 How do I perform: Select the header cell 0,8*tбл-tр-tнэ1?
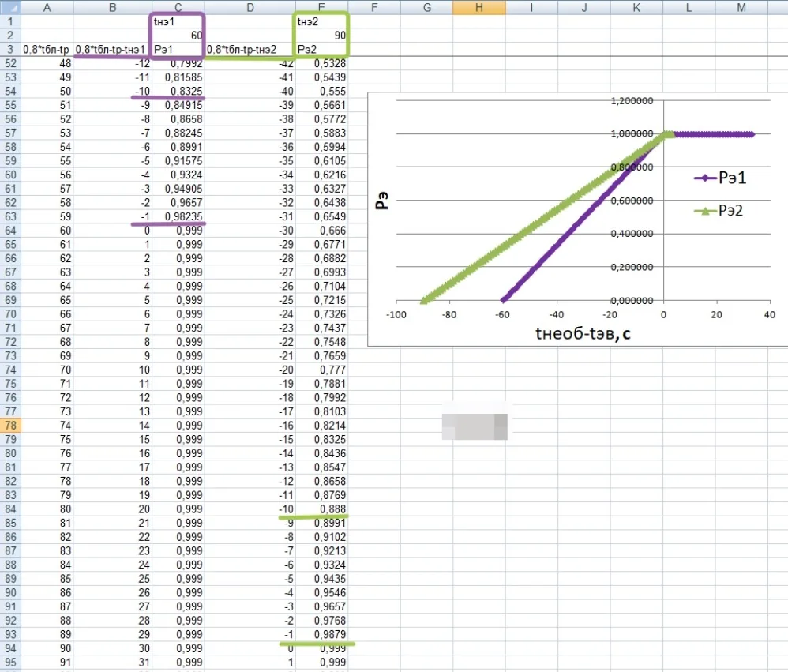click(113, 49)
